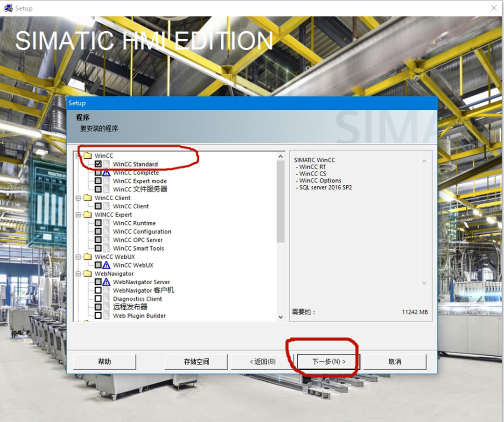Click the Setup window title icon
Viewport: 504px width, 422px height.
pyautogui.click(x=8, y=8)
